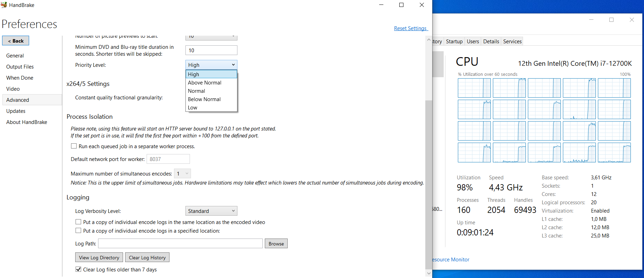
Task: Open the Users tab in Task Manager
Action: [x=473, y=42]
